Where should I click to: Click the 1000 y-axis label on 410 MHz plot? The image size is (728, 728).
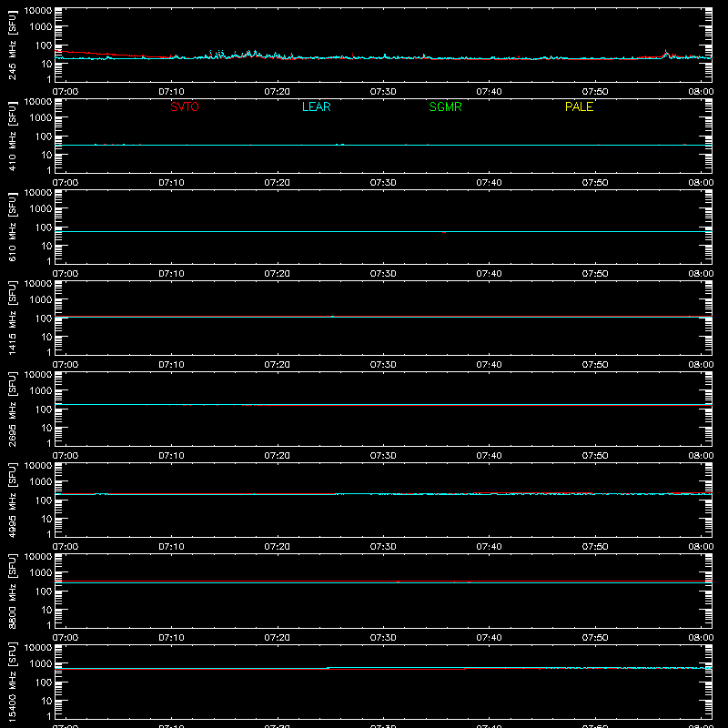(x=41, y=118)
